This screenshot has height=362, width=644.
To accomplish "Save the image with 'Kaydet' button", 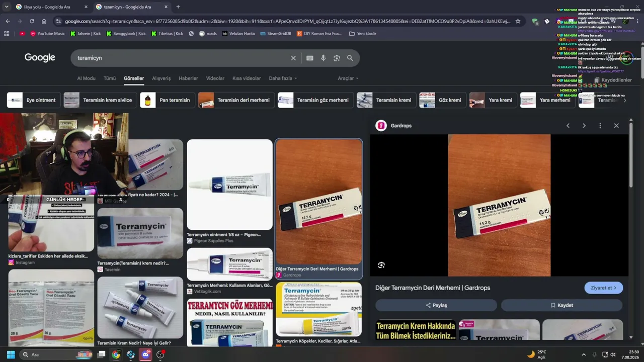I will pyautogui.click(x=562, y=305).
